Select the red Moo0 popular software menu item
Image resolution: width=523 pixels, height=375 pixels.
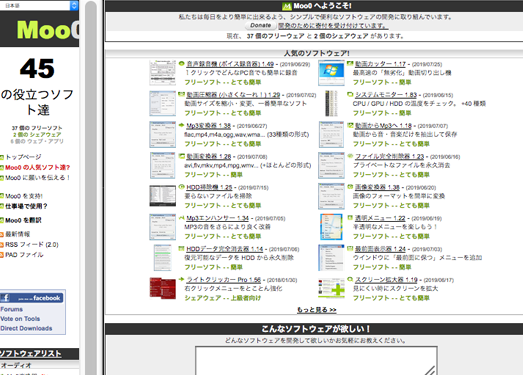[37, 167]
